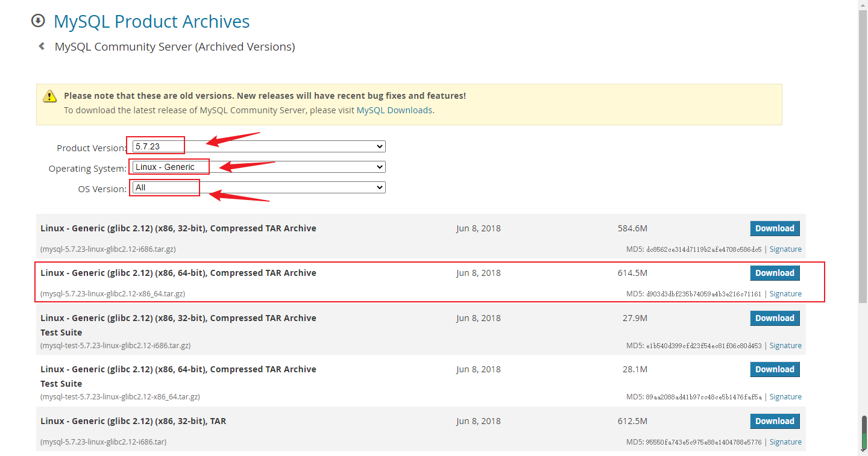Viewport: 868px width, 456px height.
Task: Click the 27.9M file size value
Action: 635,318
